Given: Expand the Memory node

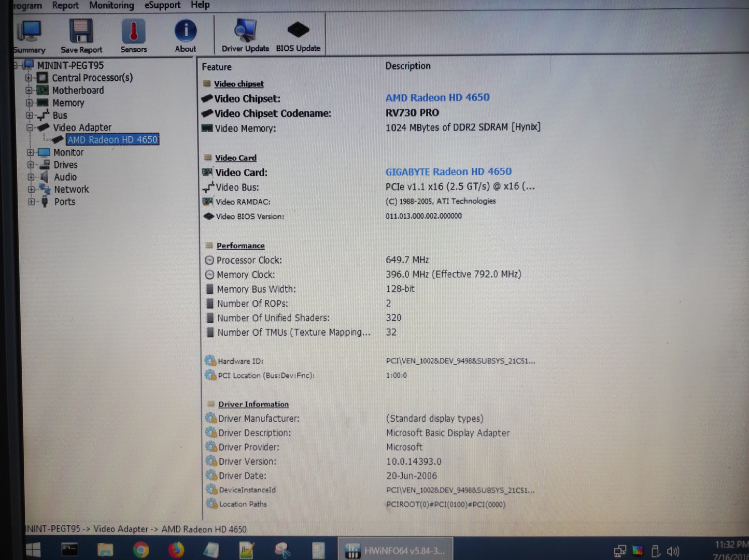Looking at the screenshot, I should click(x=30, y=103).
